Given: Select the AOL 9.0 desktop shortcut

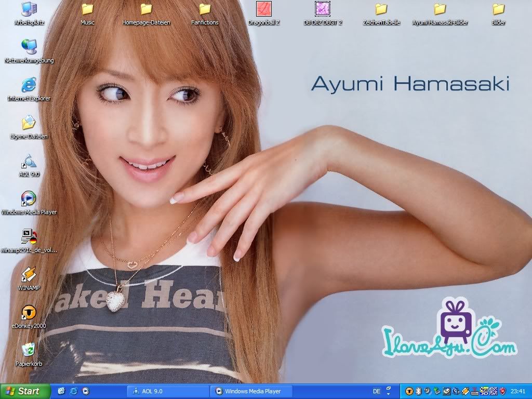Looking at the screenshot, I should coord(29,165).
